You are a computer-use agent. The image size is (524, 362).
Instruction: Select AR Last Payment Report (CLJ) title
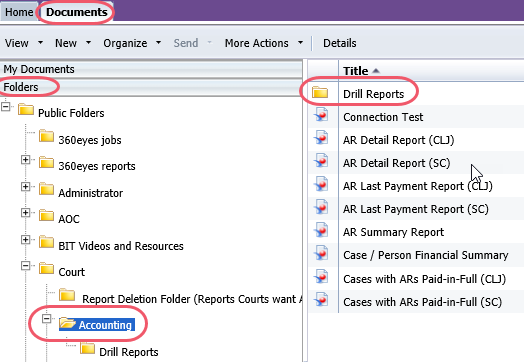pyautogui.click(x=417, y=186)
